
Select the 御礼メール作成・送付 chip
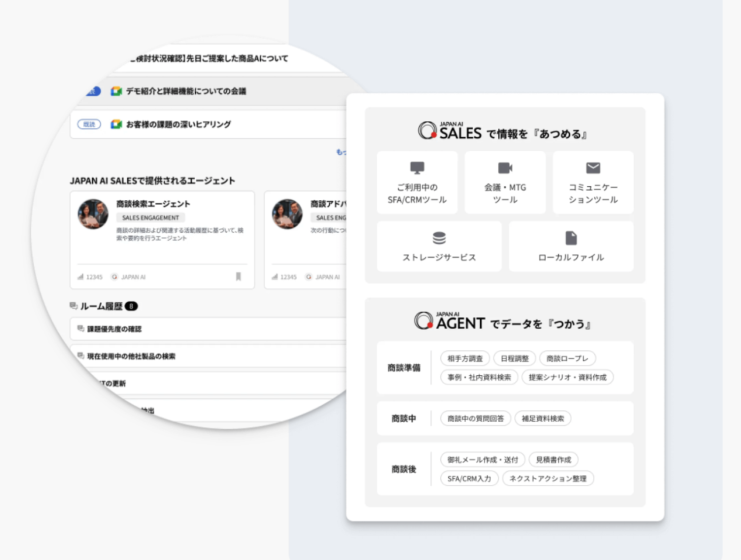483,459
